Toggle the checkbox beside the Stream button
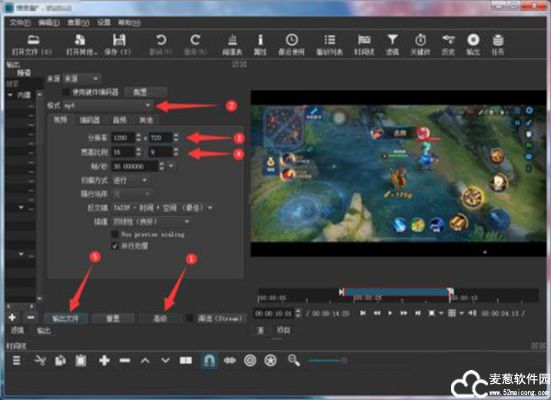 [x=189, y=318]
